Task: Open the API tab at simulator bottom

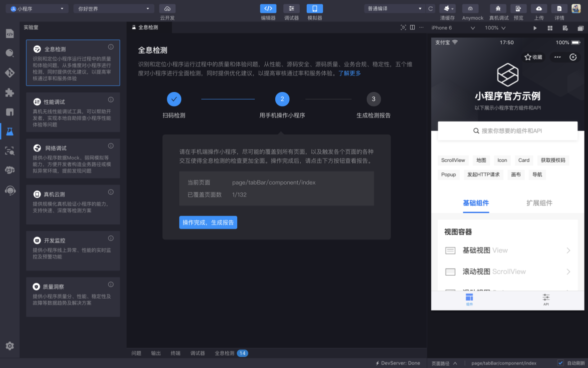Action: 546,299
